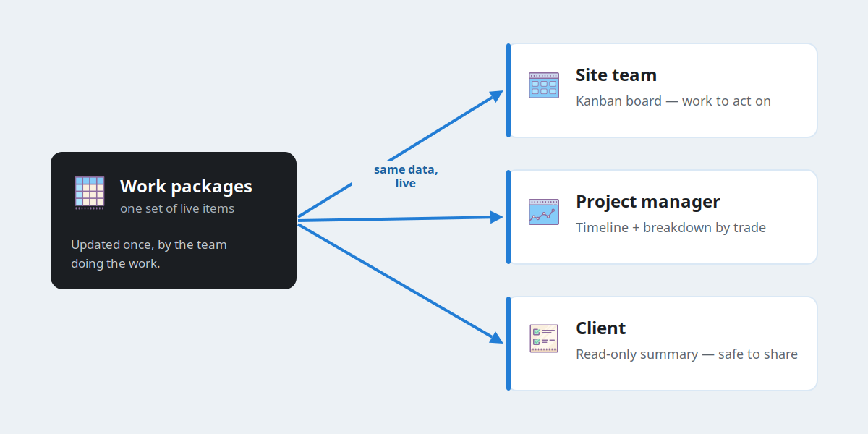The width and height of the screenshot is (868, 434).
Task: Click the Work packages title
Action: pyautogui.click(x=186, y=187)
